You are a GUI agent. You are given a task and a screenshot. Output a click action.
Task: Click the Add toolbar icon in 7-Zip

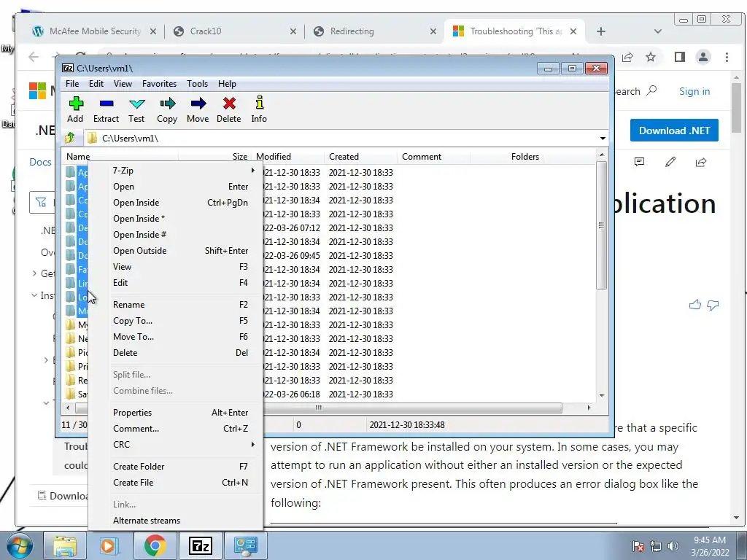[x=76, y=109]
